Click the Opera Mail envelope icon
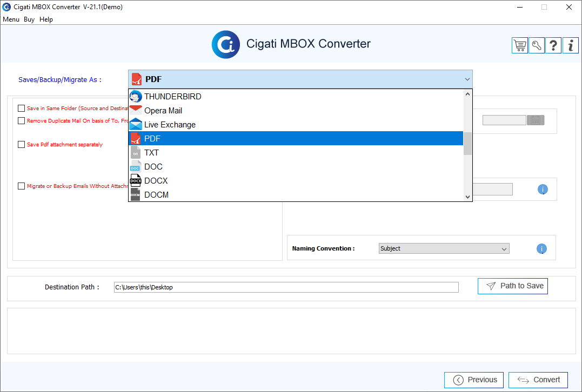Viewport: 582px width, 392px height. click(x=136, y=111)
